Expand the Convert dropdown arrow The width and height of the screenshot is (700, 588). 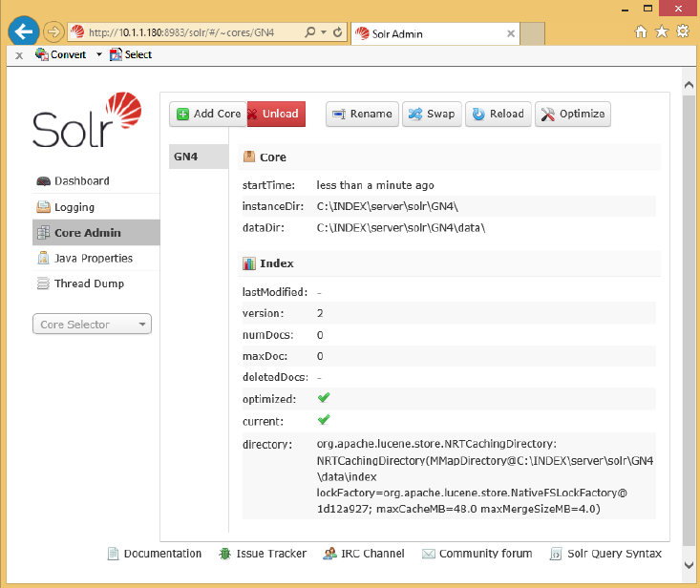[x=99, y=54]
